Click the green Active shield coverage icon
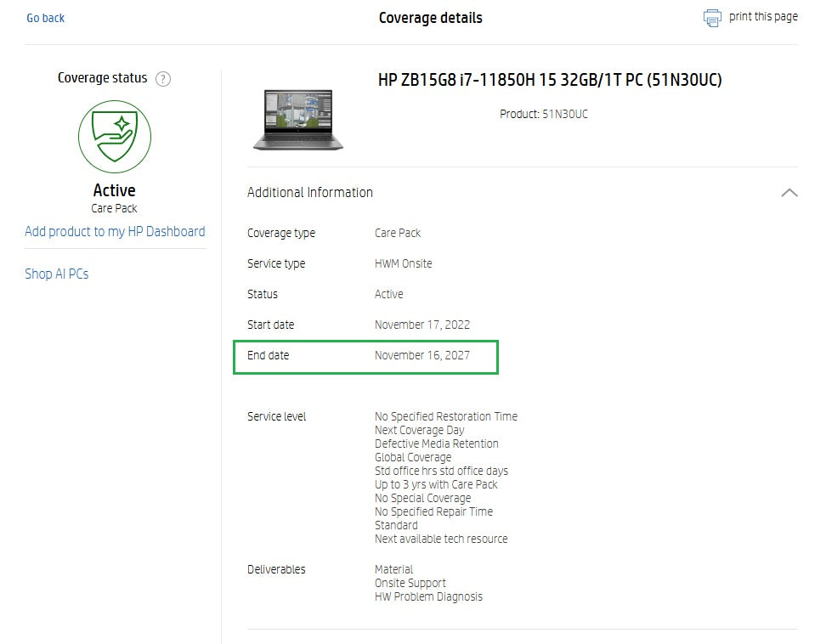This screenshot has height=644, width=826. pyautogui.click(x=115, y=137)
